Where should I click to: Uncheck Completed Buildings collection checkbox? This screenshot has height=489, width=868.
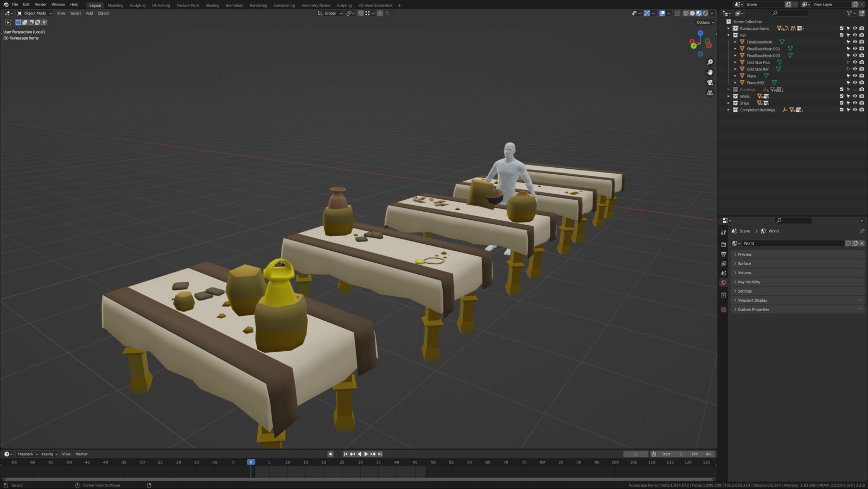tap(841, 110)
